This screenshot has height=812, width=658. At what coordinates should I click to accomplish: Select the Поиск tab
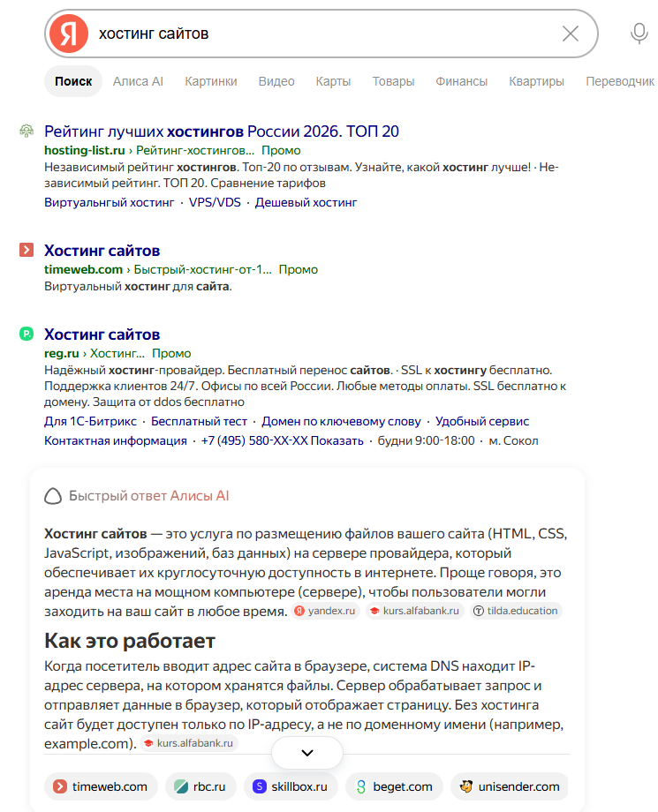coord(73,81)
